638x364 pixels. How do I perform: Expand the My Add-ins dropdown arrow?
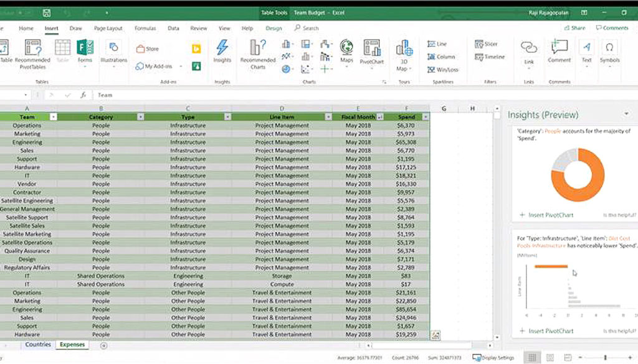(x=181, y=66)
